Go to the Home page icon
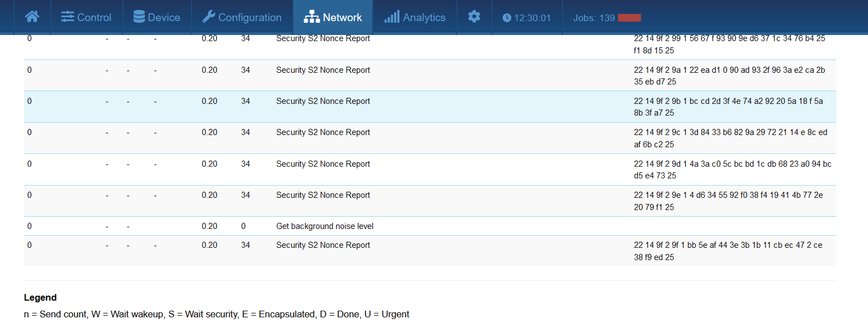The height and width of the screenshot is (334, 868). coord(32,17)
